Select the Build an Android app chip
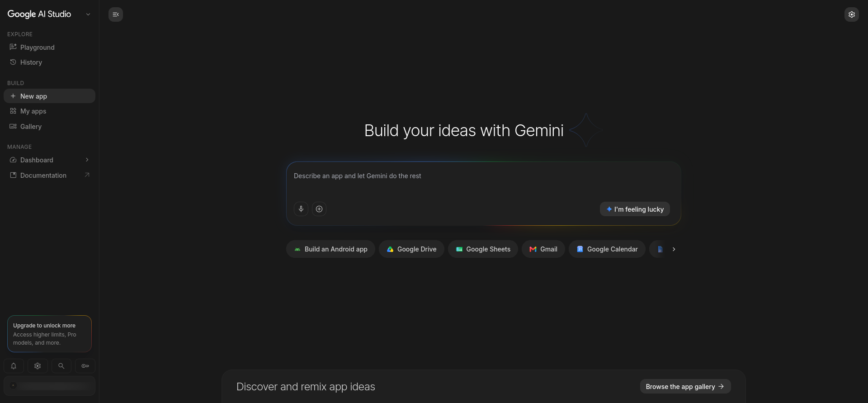The height and width of the screenshot is (403, 868). [330, 249]
